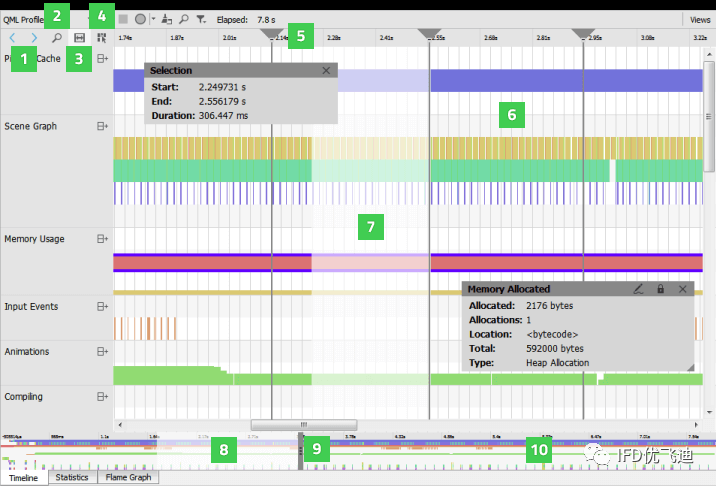Lock the Memory Allocated details popup
Screen dimensions: 716x486
(x=660, y=289)
